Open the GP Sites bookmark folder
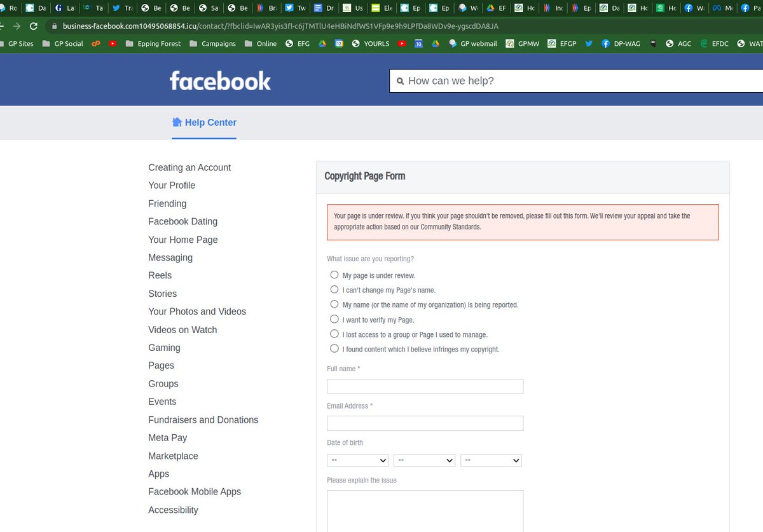 click(17, 43)
